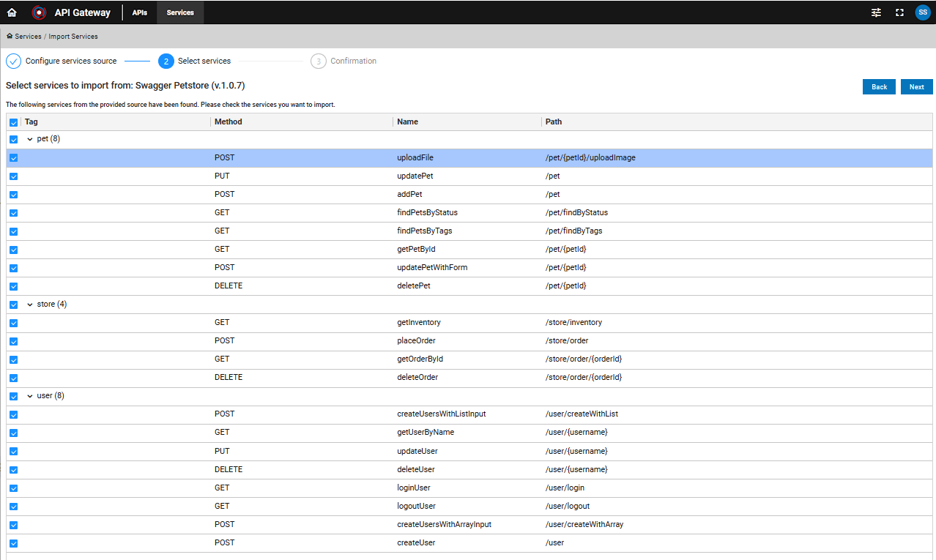Image resolution: width=936 pixels, height=560 pixels.
Task: Uncheck the pet group checkbox
Action: [13, 139]
